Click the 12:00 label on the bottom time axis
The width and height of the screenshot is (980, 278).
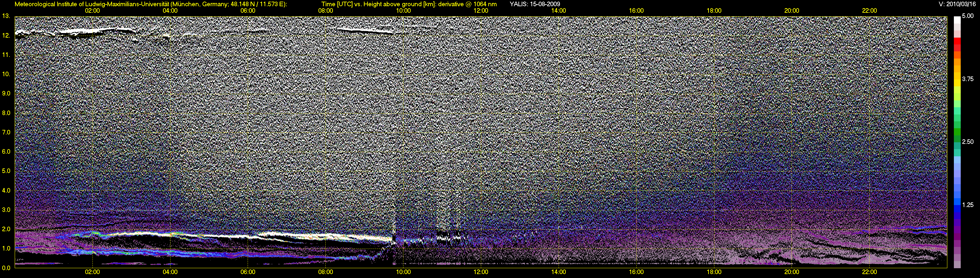coord(481,272)
